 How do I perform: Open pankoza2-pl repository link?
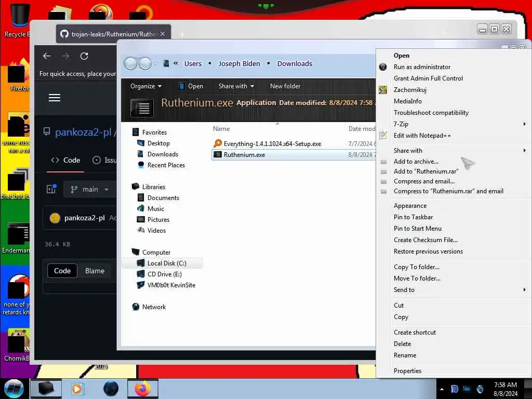pos(83,132)
